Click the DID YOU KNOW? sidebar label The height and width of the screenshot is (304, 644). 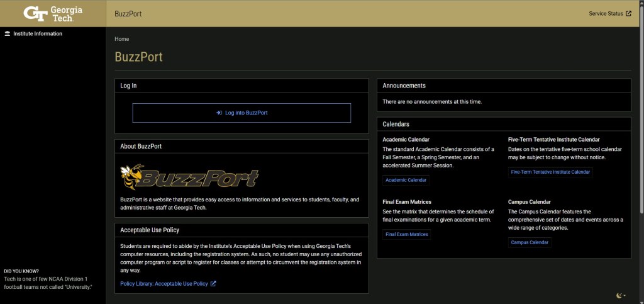click(21, 271)
